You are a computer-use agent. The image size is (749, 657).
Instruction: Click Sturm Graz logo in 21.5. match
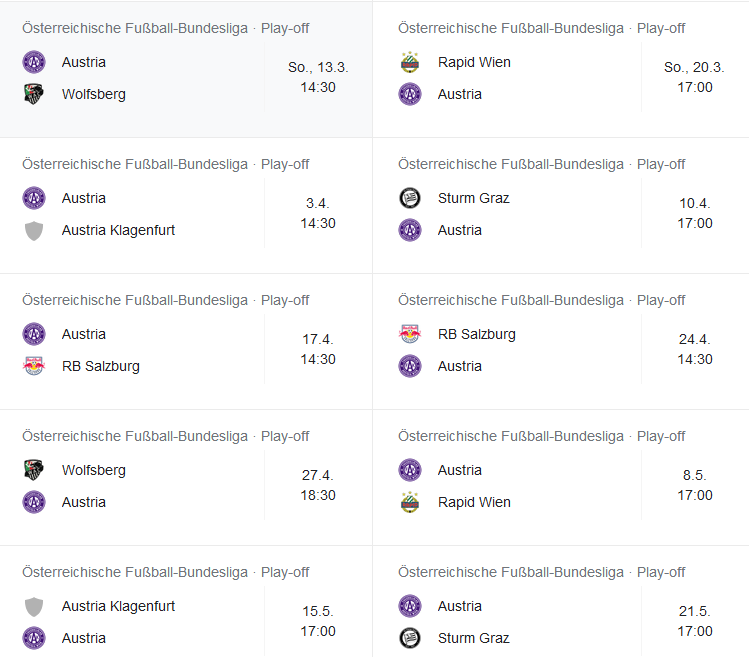[x=410, y=638]
